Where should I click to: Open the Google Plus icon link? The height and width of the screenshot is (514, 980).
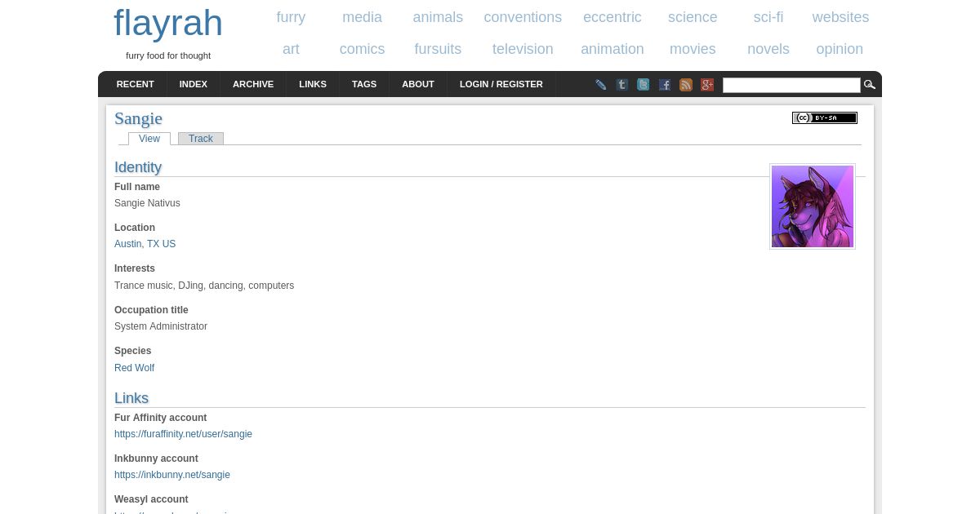(707, 85)
